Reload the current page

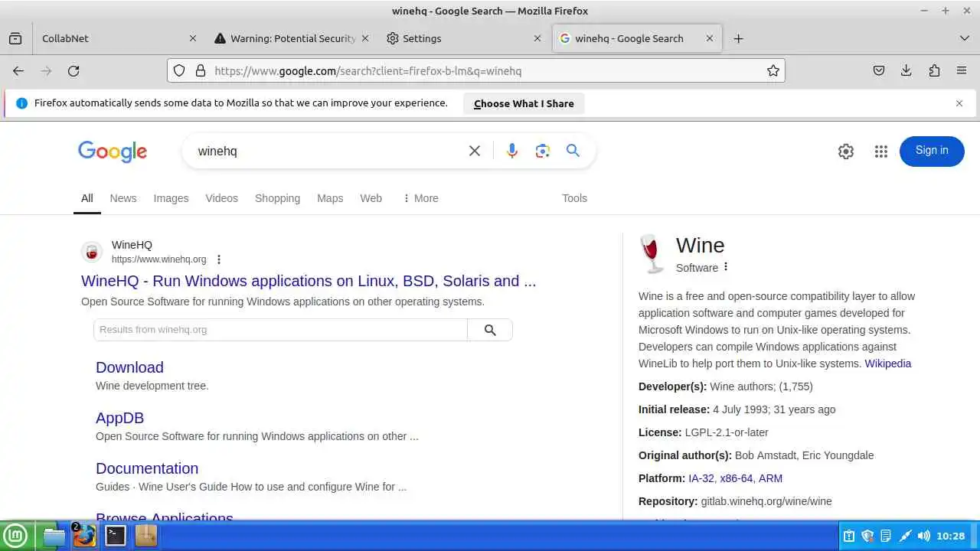(x=73, y=70)
